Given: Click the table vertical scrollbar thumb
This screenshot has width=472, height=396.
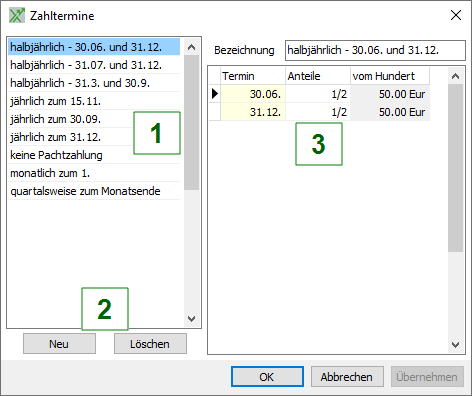Looking at the screenshot, I should 455,168.
